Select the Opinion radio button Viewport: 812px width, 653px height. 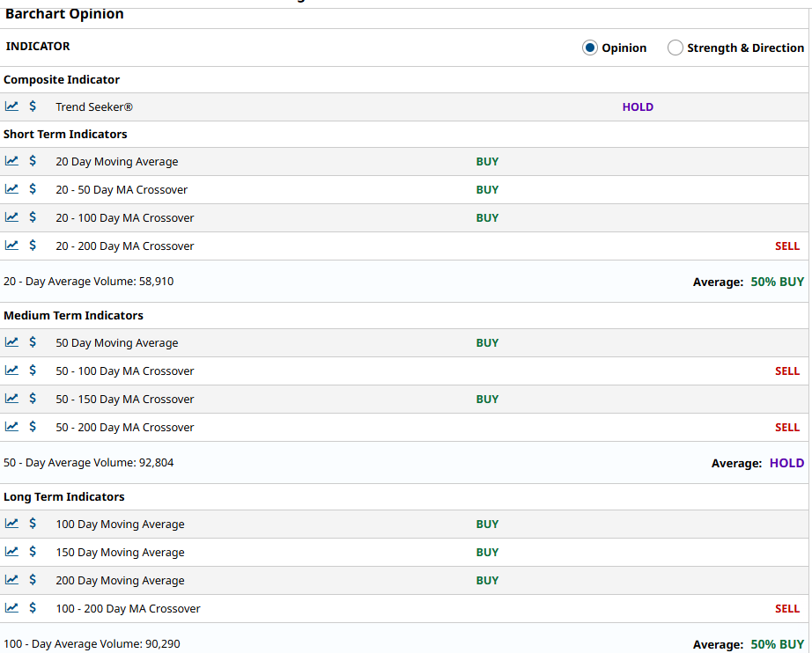pos(590,48)
